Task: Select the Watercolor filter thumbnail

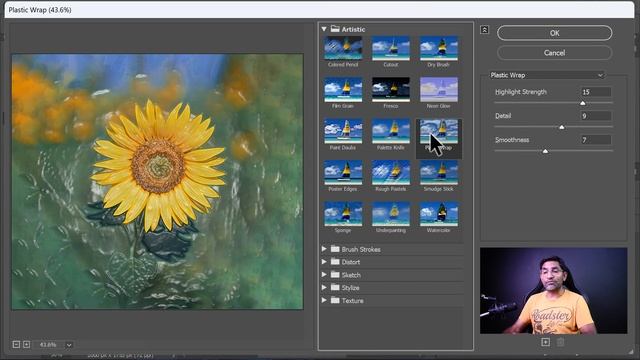Action: click(438, 214)
